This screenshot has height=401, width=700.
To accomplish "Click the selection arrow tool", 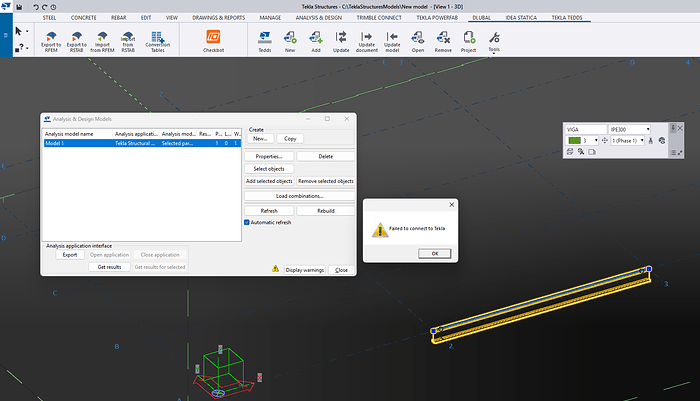I will [x=18, y=31].
